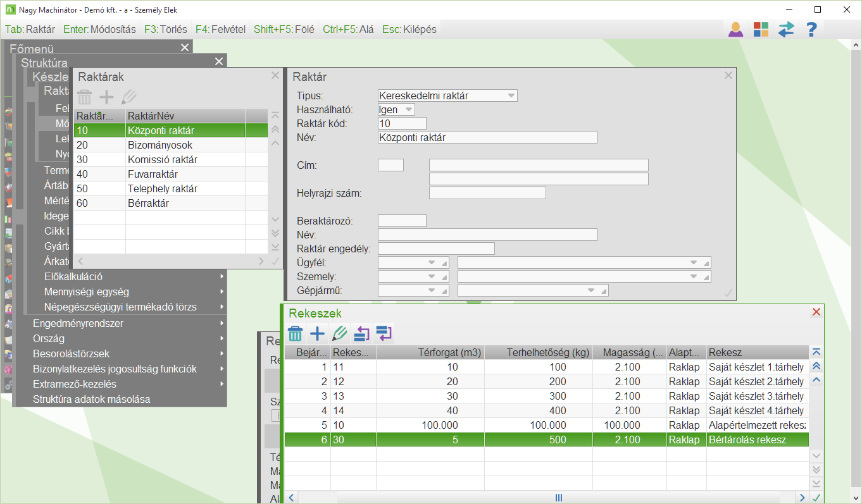This screenshot has height=504, width=862.
Task: Click the Rekeszek horizontal scrollbar handle
Action: (x=559, y=498)
